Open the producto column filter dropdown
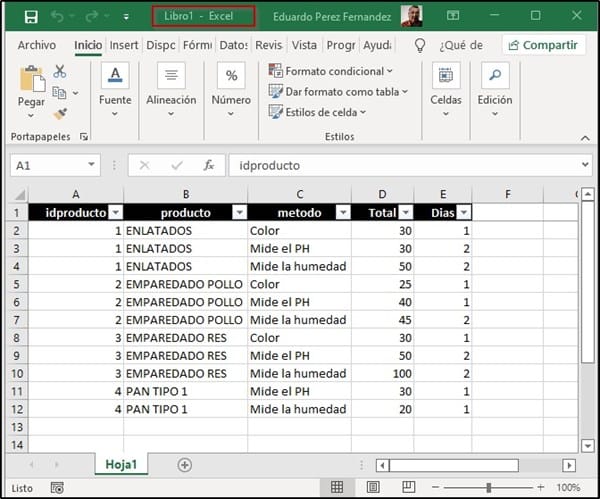This screenshot has width=600, height=499. [239, 213]
